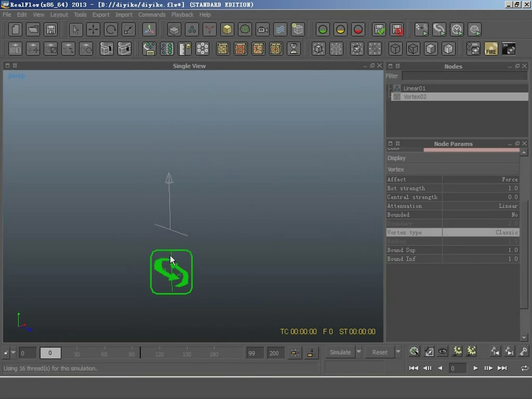Open the File menu
532x399 pixels.
tap(7, 15)
